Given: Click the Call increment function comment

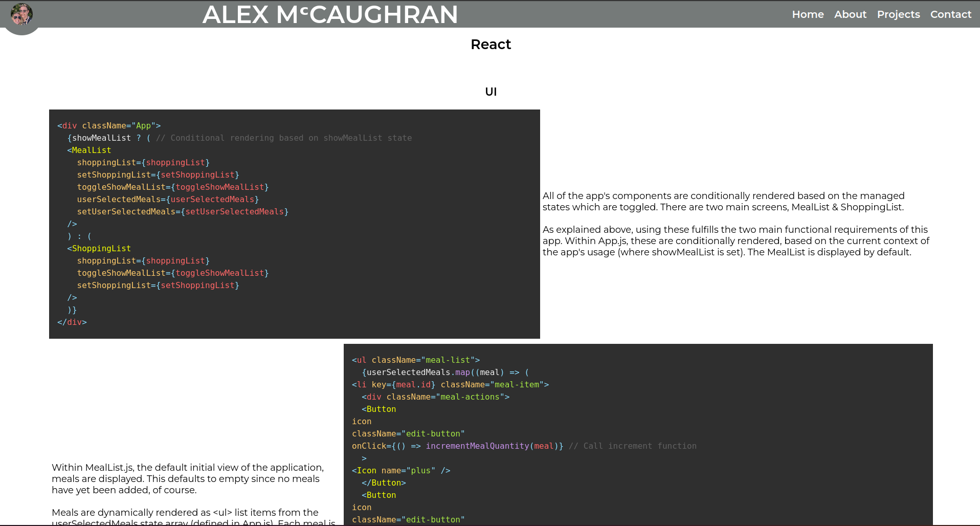Looking at the screenshot, I should (x=632, y=446).
